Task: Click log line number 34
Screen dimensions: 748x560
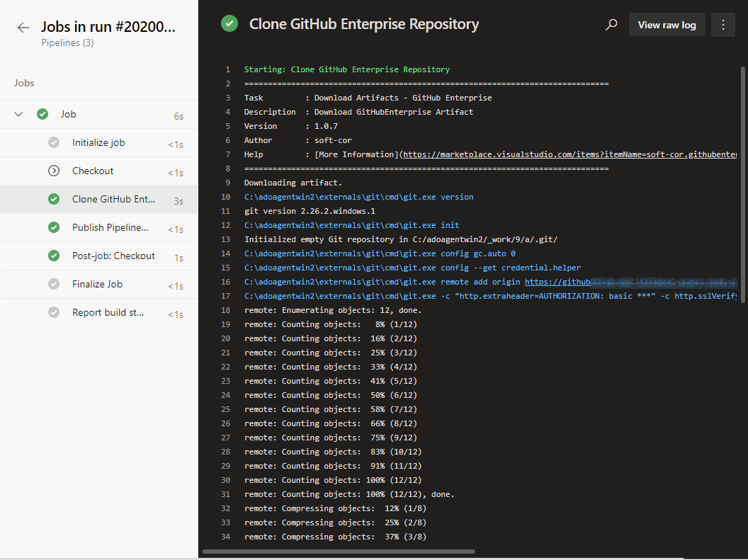Action: coord(226,537)
